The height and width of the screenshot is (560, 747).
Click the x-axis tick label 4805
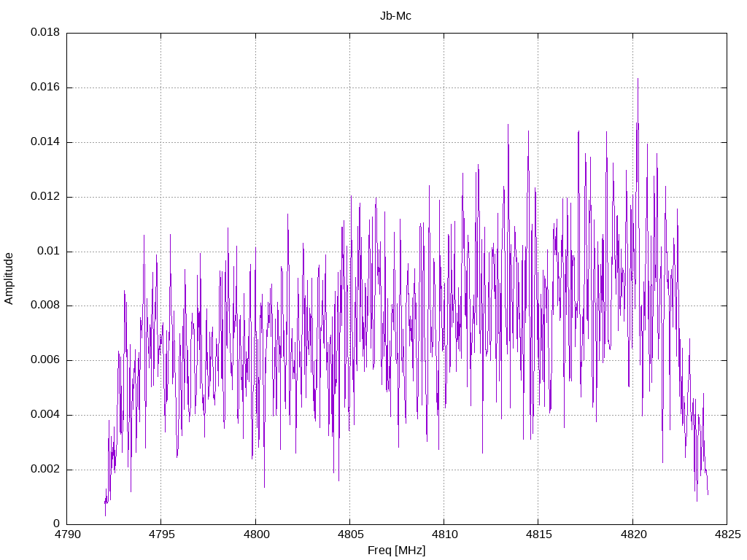pos(350,534)
